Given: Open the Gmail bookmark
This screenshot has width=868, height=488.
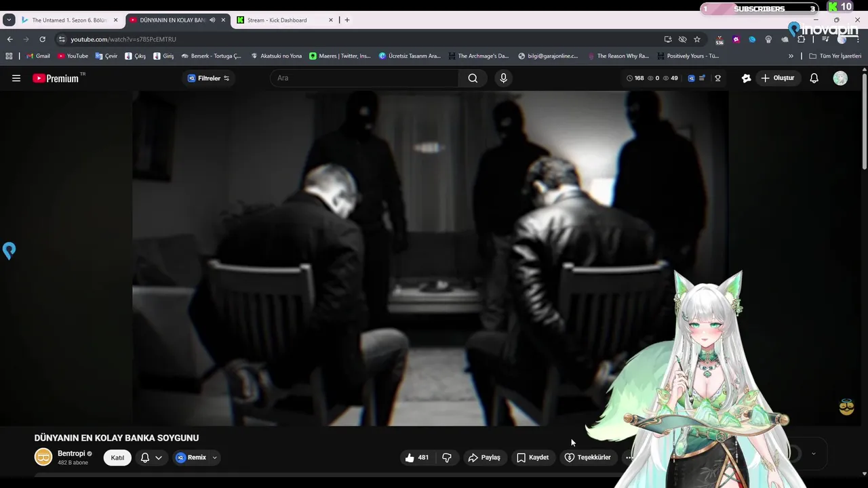Looking at the screenshot, I should coord(38,56).
